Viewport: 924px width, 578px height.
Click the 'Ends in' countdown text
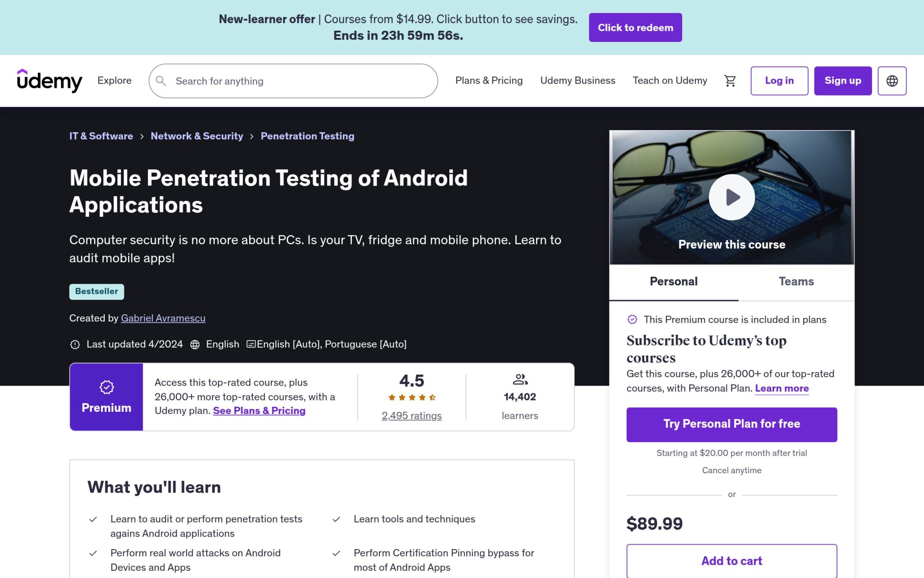[398, 35]
